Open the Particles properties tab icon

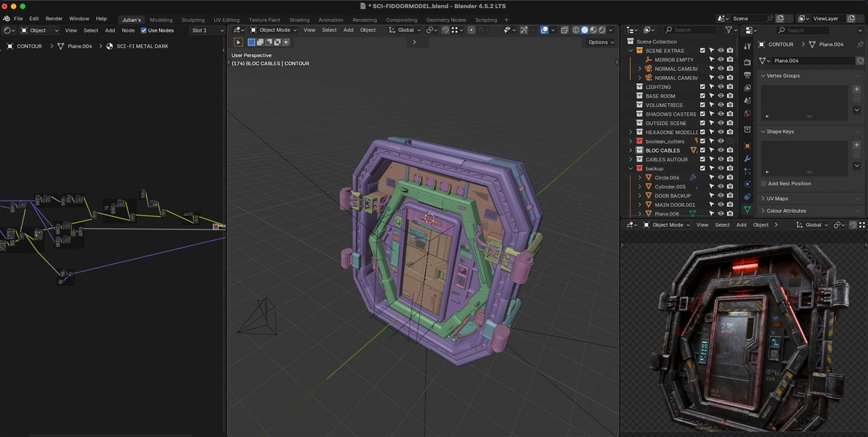(x=747, y=171)
